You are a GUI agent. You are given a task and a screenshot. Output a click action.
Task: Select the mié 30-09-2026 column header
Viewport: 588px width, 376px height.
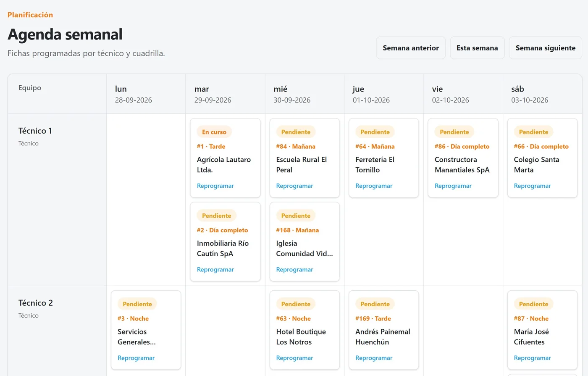click(304, 94)
